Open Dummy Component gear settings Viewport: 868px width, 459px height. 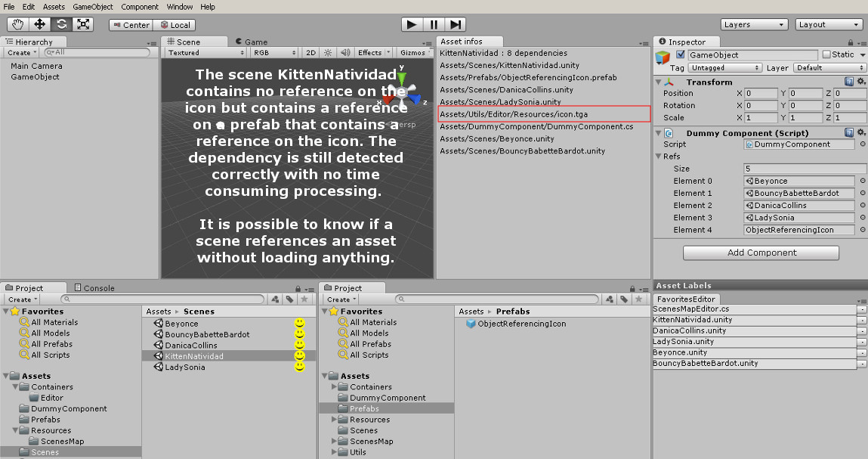click(x=861, y=132)
